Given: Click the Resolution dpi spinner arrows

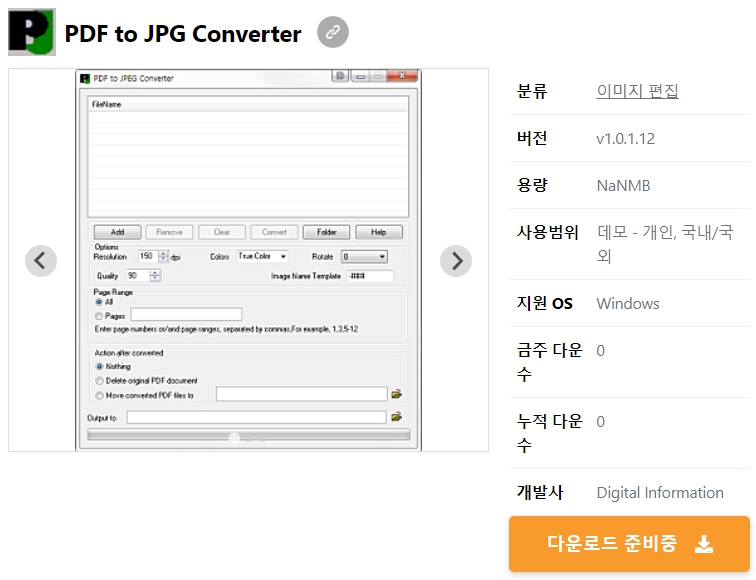Looking at the screenshot, I should coord(163,256).
